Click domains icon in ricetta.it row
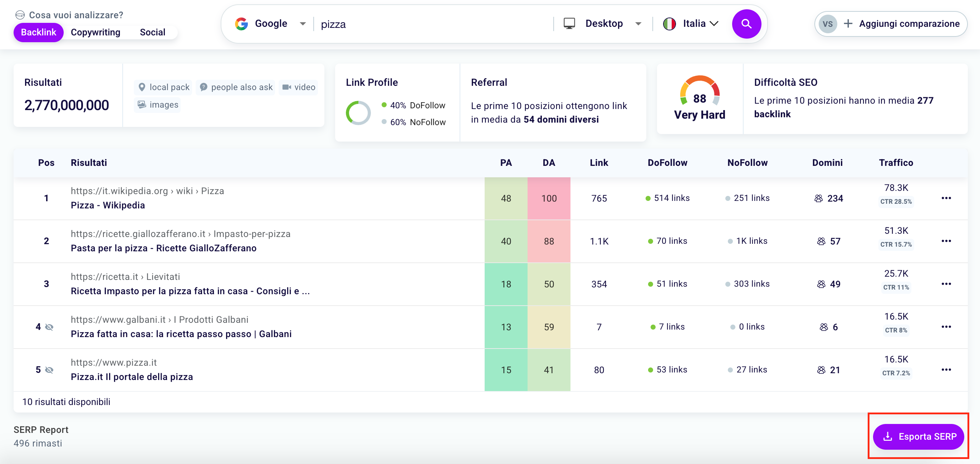 click(x=821, y=284)
